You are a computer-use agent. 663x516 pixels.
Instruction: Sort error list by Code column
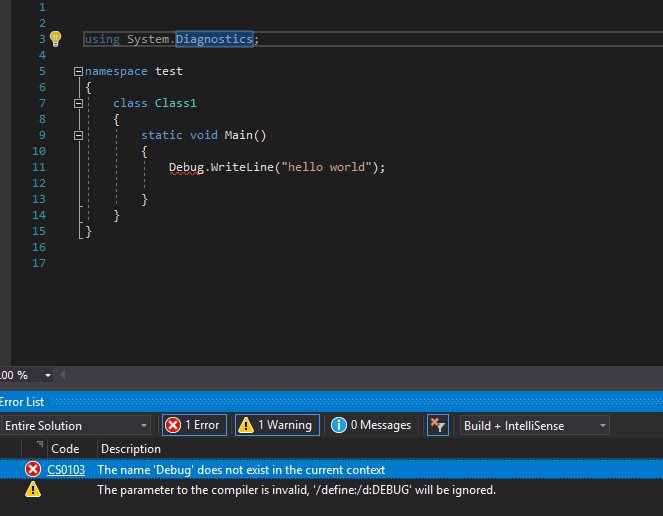[65, 449]
